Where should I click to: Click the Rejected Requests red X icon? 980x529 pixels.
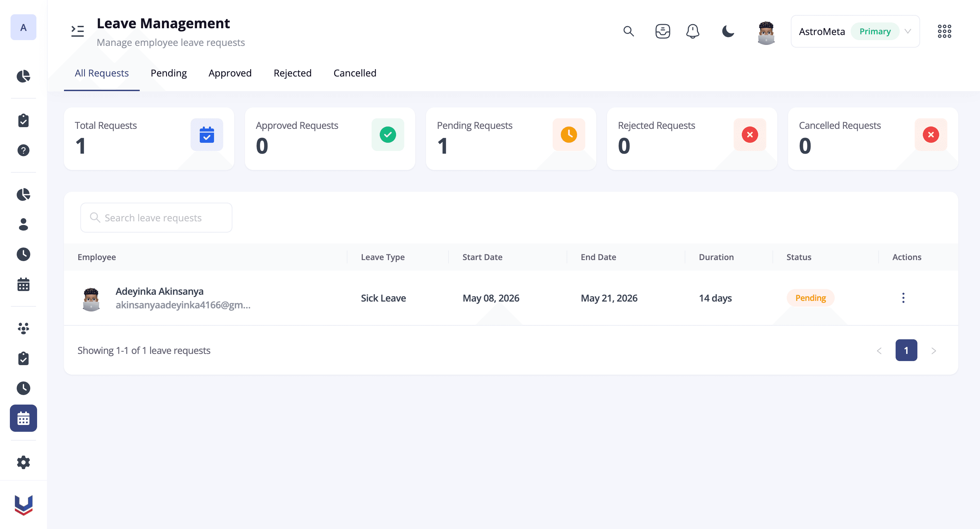coord(749,135)
